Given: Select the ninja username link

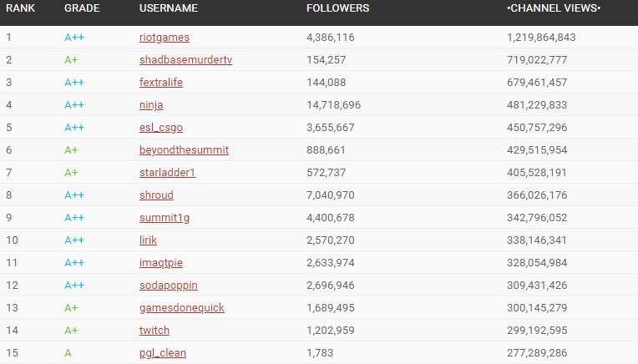Looking at the screenshot, I should [151, 105].
